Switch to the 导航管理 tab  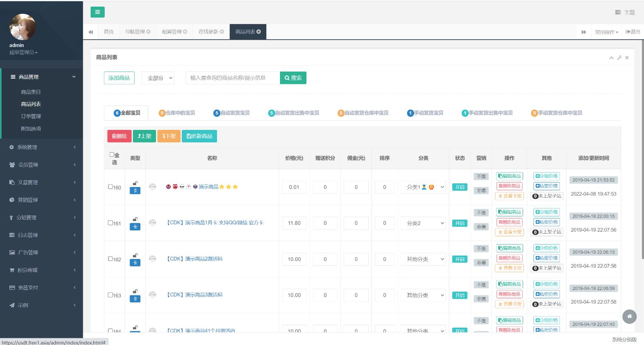[x=135, y=32]
